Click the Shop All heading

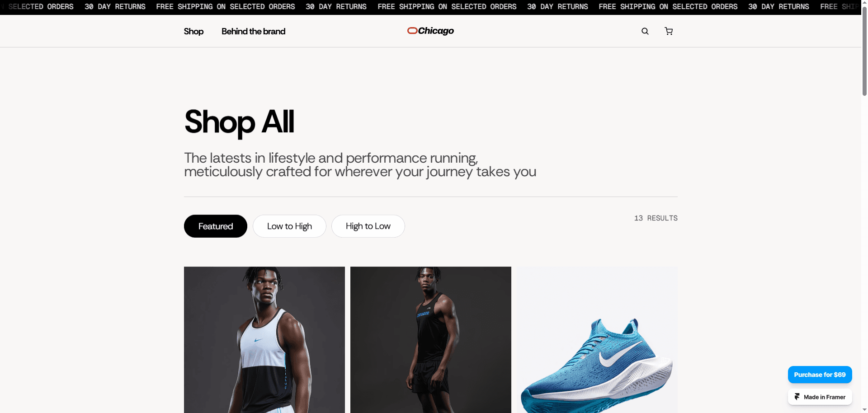[239, 122]
